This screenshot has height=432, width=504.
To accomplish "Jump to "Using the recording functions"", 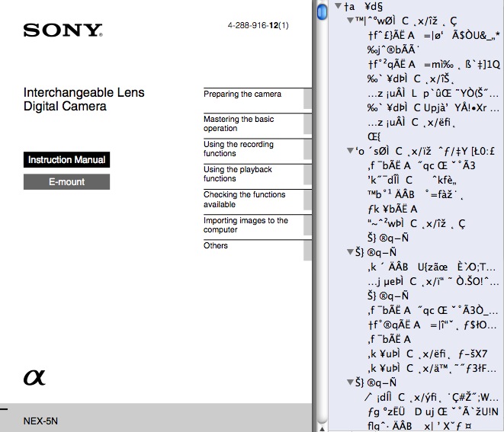I will (239, 149).
